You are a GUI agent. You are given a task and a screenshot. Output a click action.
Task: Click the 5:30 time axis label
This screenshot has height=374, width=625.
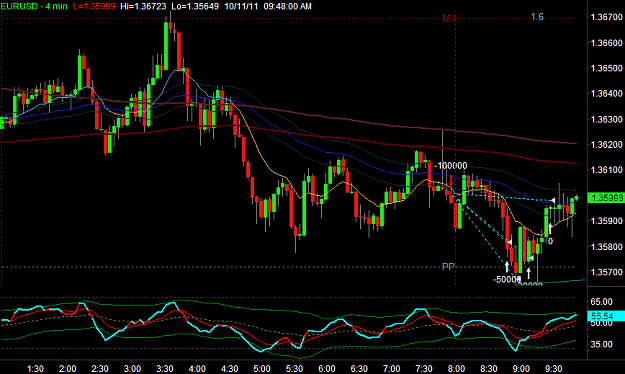pos(294,368)
